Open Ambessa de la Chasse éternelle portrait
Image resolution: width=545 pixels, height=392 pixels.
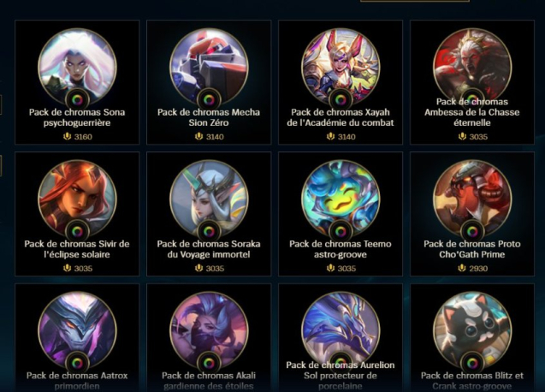pos(472,67)
